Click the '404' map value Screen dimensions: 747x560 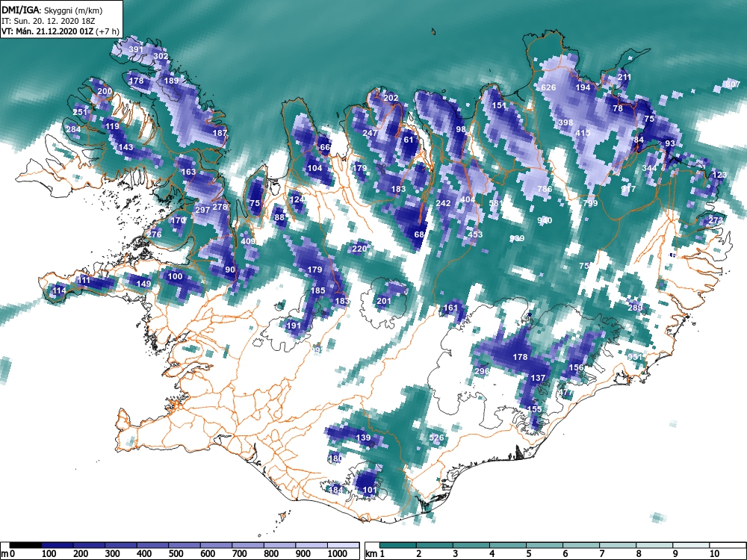[x=468, y=199]
